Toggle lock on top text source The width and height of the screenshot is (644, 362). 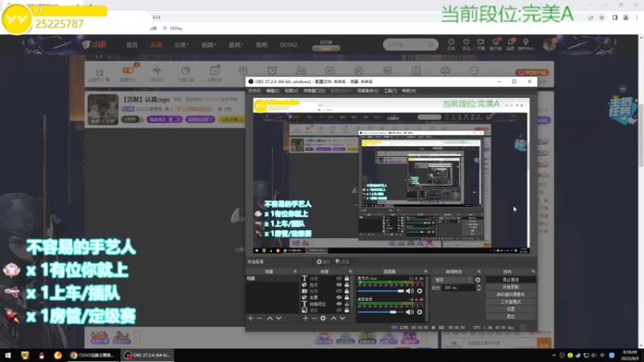347,278
